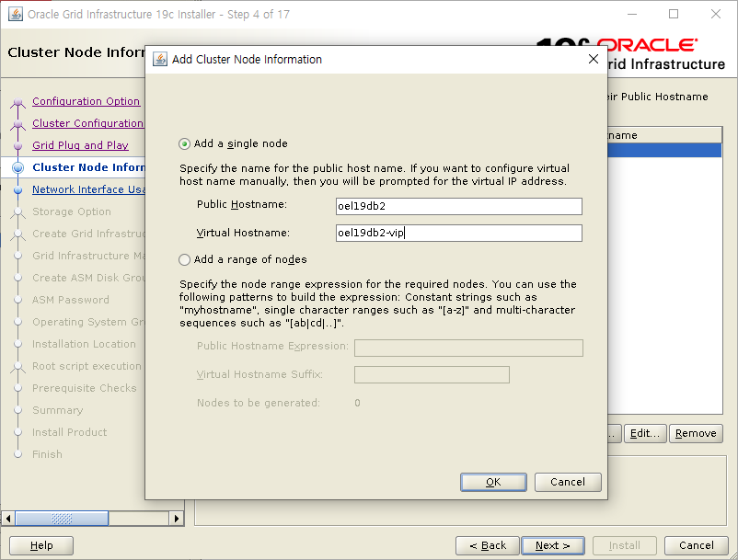Click the right arrow of the horizontal scrollbar
This screenshot has width=738, height=560.
pos(176,519)
